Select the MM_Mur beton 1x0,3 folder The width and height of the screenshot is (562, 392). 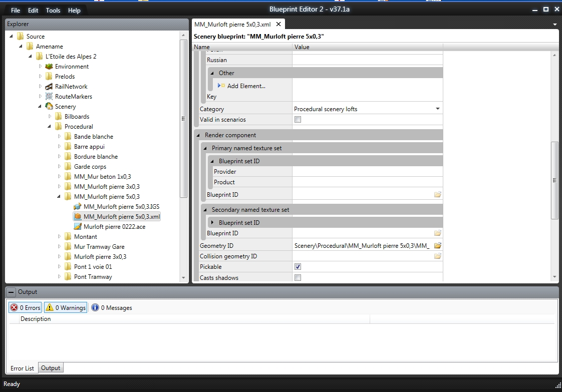(x=103, y=176)
